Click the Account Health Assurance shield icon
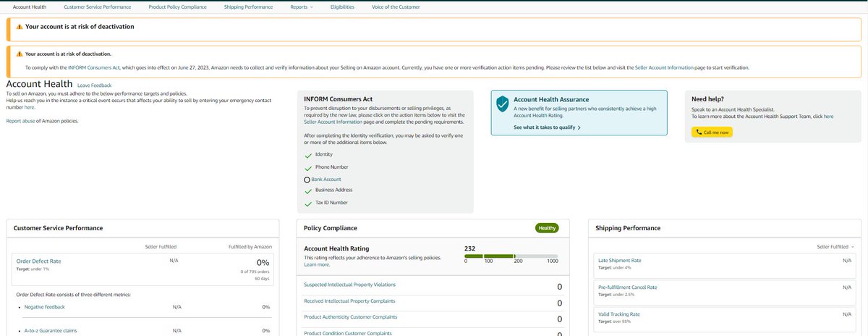 (x=502, y=104)
